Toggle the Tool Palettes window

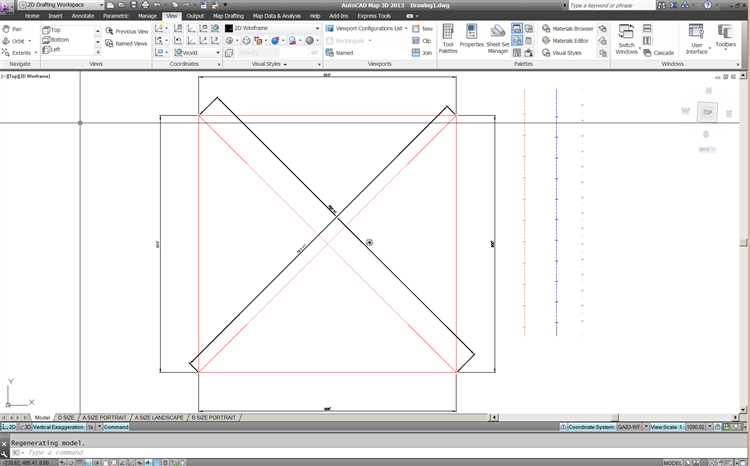(448, 38)
